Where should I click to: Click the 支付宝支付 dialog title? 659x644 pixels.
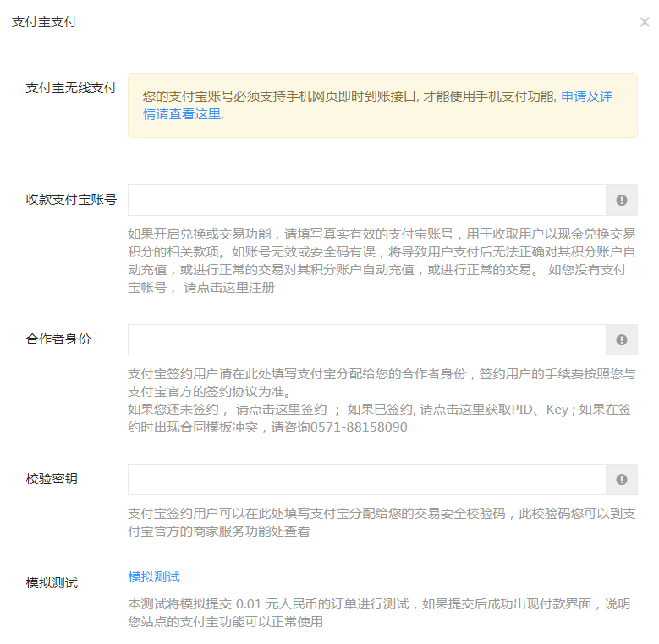(44, 22)
